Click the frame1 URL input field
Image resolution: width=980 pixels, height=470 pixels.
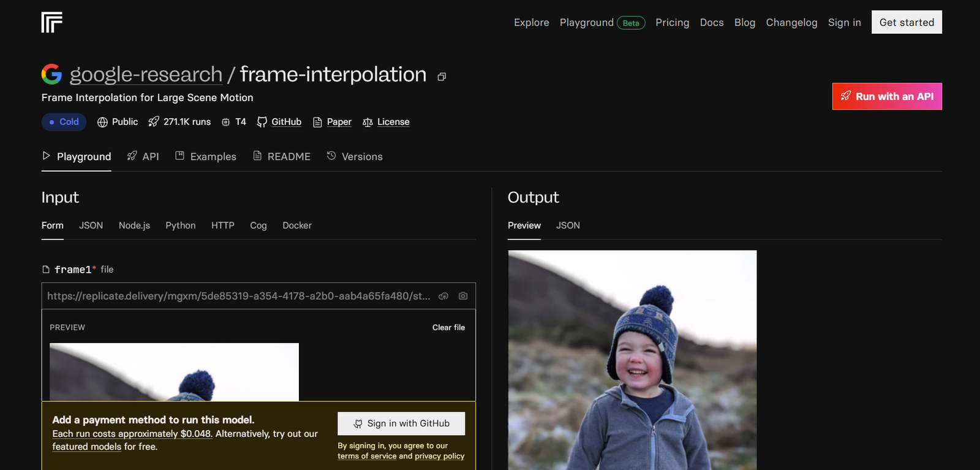[x=239, y=296]
